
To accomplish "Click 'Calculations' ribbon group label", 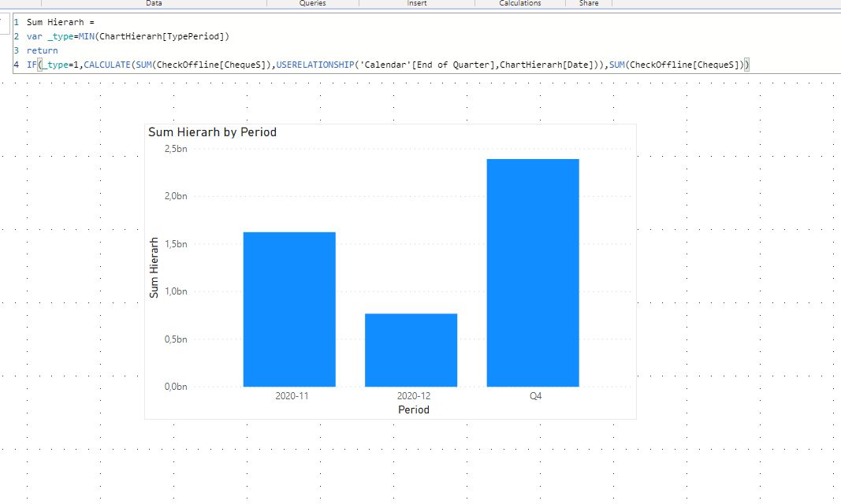I will (520, 3).
